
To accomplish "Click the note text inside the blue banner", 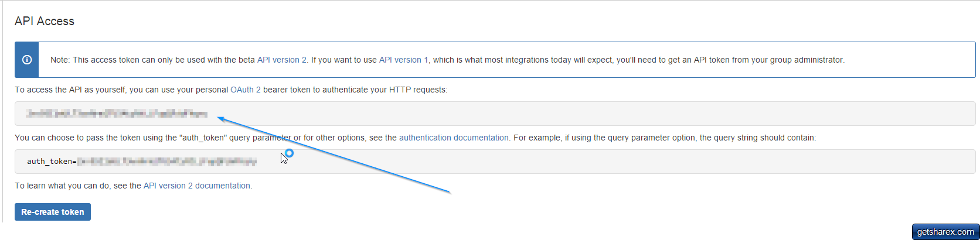I will pos(152,60).
